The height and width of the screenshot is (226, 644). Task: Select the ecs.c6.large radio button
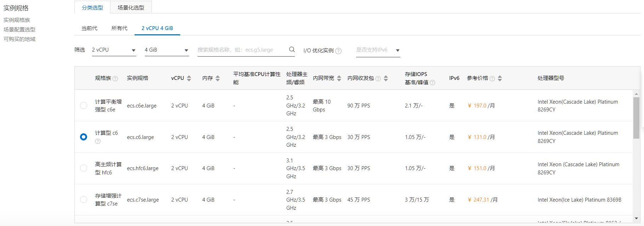click(x=84, y=137)
